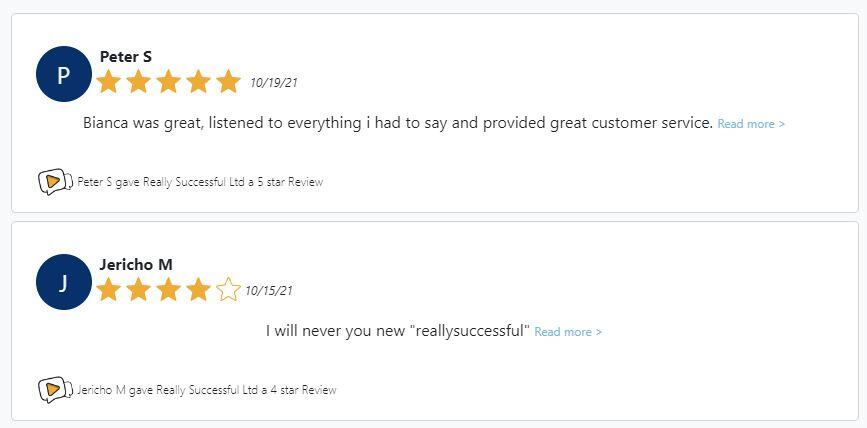This screenshot has width=867, height=428.
Task: Click the fifth star in Peter S's rating
Action: 229,82
